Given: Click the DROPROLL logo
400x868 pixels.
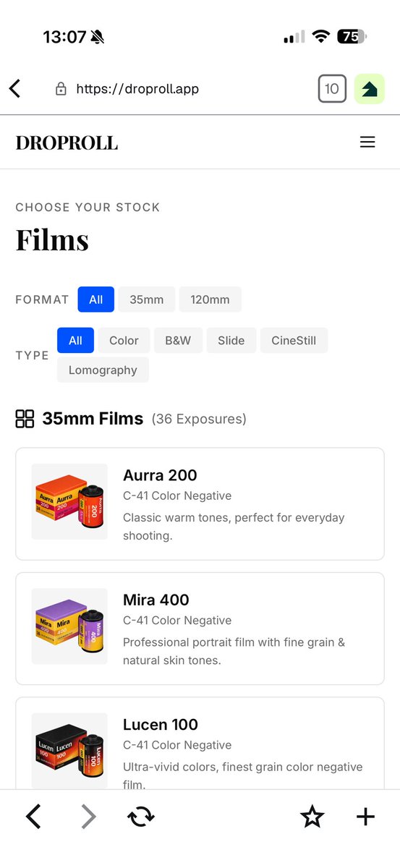Looking at the screenshot, I should click(67, 142).
